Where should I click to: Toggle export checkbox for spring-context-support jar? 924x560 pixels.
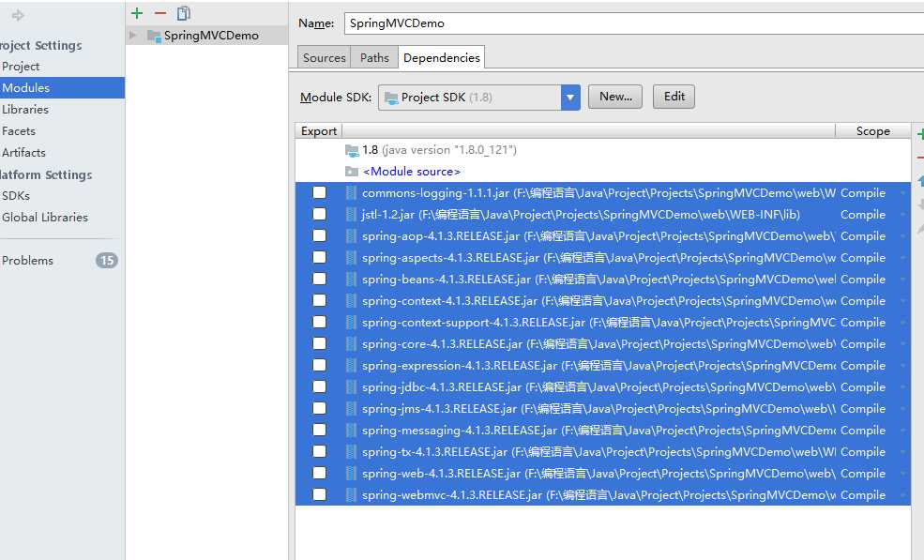(x=319, y=322)
